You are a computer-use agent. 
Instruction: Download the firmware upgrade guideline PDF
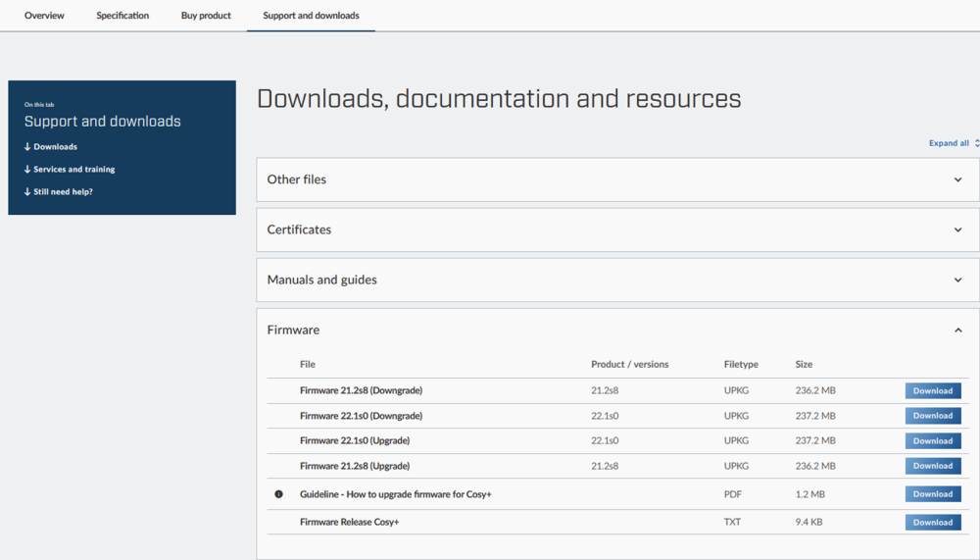932,494
